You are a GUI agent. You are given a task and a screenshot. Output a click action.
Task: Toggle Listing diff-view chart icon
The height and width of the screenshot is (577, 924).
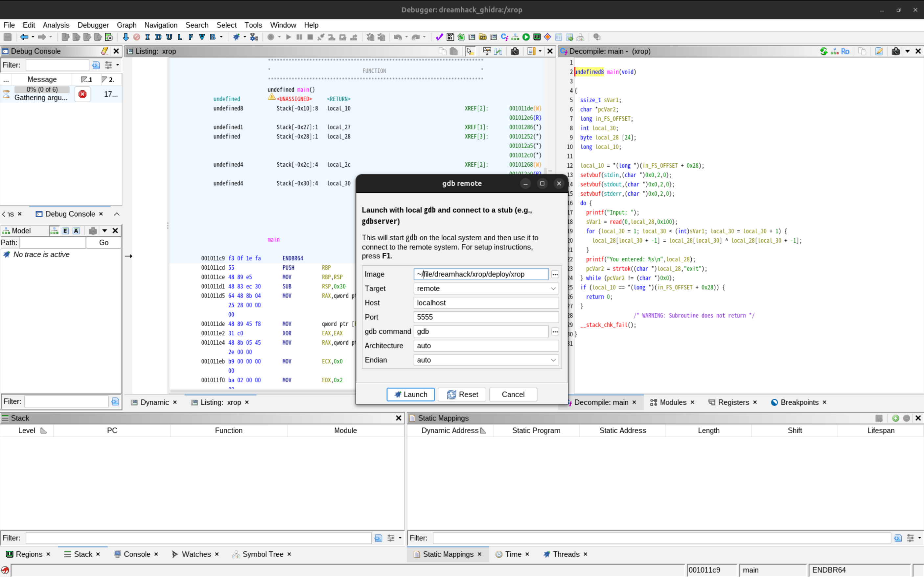(498, 51)
